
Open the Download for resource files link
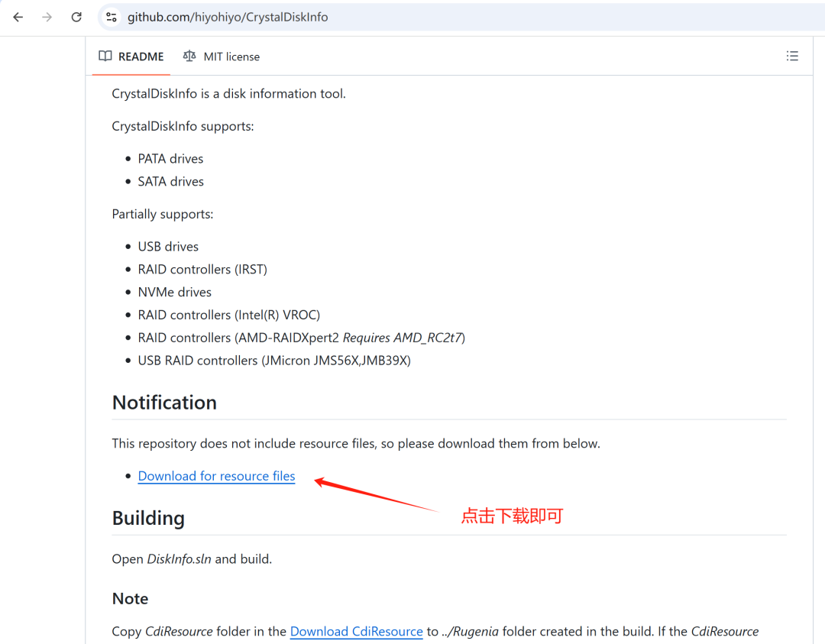click(216, 476)
